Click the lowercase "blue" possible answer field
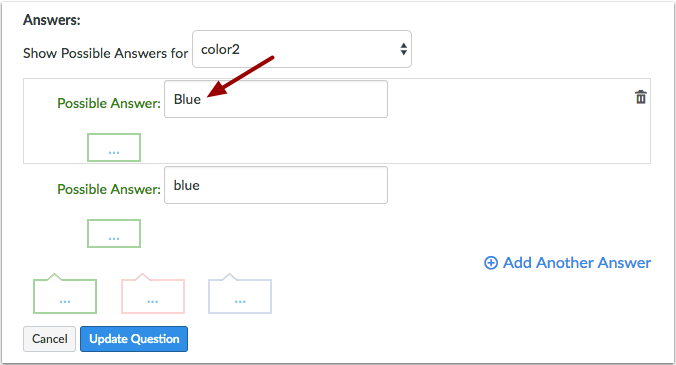Viewport: 676px width, 365px height. pyautogui.click(x=276, y=185)
